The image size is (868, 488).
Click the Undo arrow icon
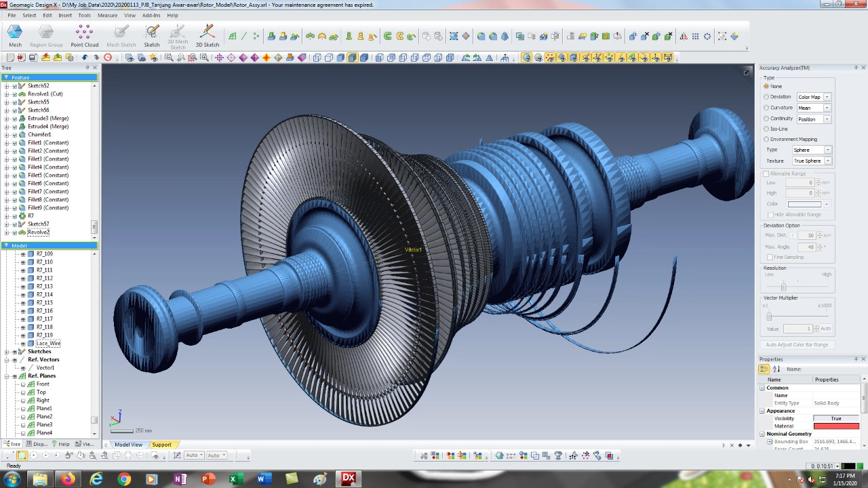85,58
